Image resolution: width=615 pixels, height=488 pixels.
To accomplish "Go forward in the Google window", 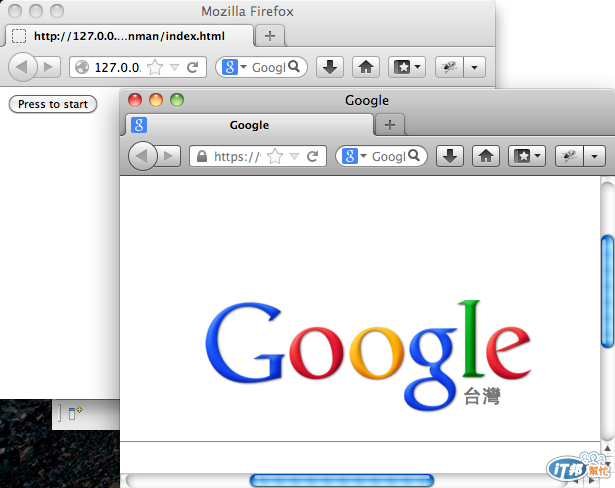I will (x=169, y=156).
